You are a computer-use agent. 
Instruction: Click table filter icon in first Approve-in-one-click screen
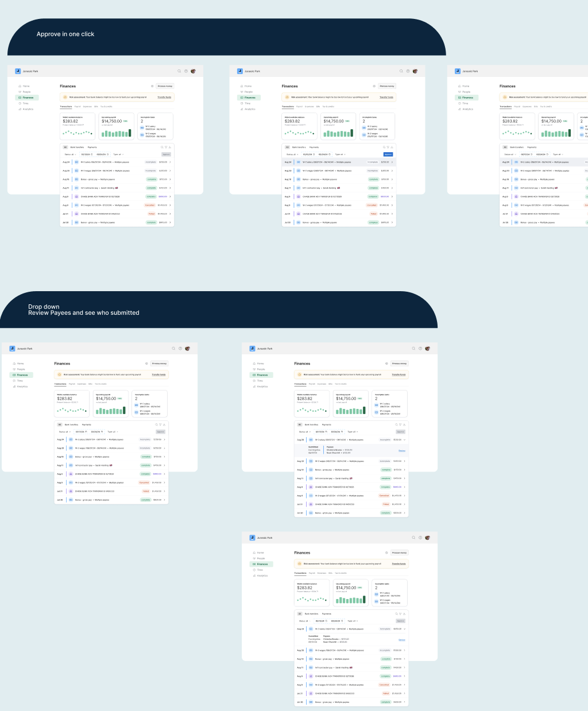166,147
